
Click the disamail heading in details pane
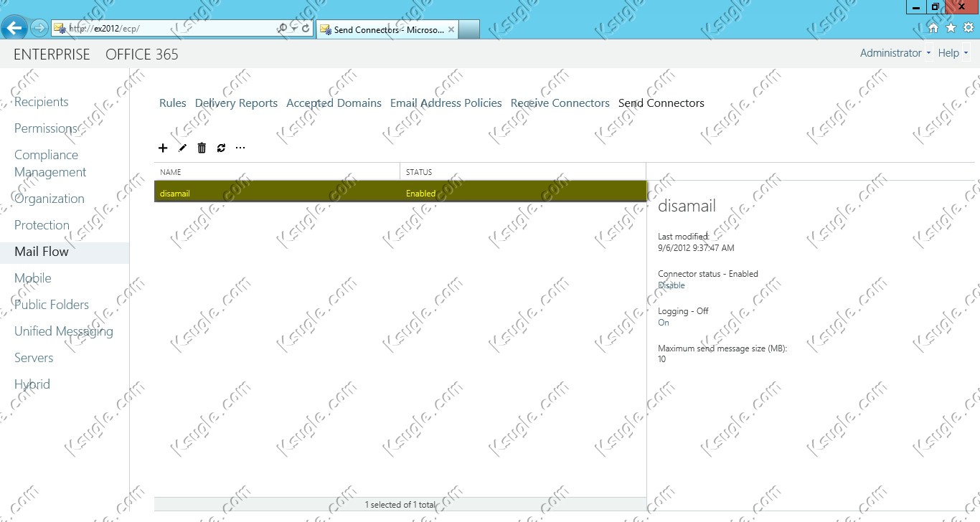[687, 207]
